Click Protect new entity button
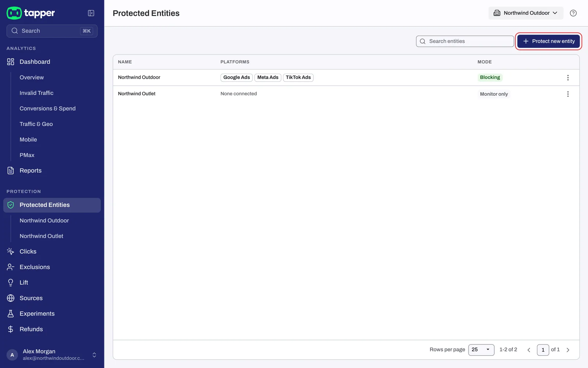Screen dimensions: 588x368 pos(548,41)
